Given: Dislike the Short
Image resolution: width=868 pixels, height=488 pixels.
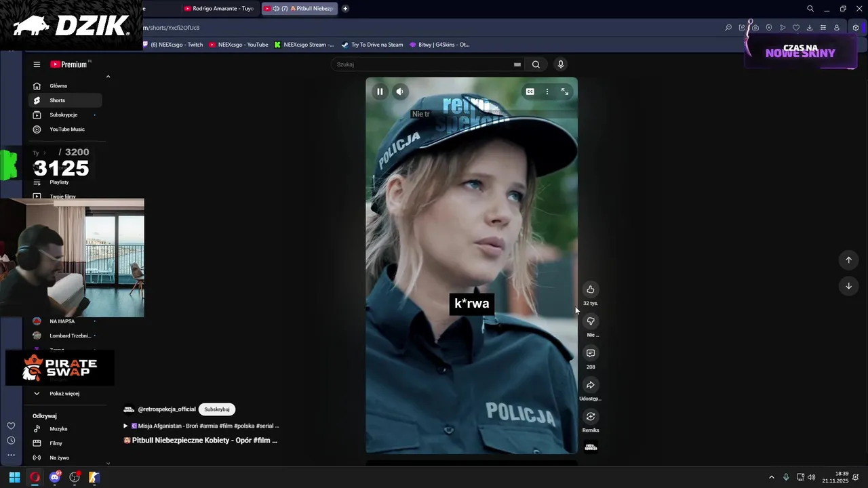Looking at the screenshot, I should [591, 321].
